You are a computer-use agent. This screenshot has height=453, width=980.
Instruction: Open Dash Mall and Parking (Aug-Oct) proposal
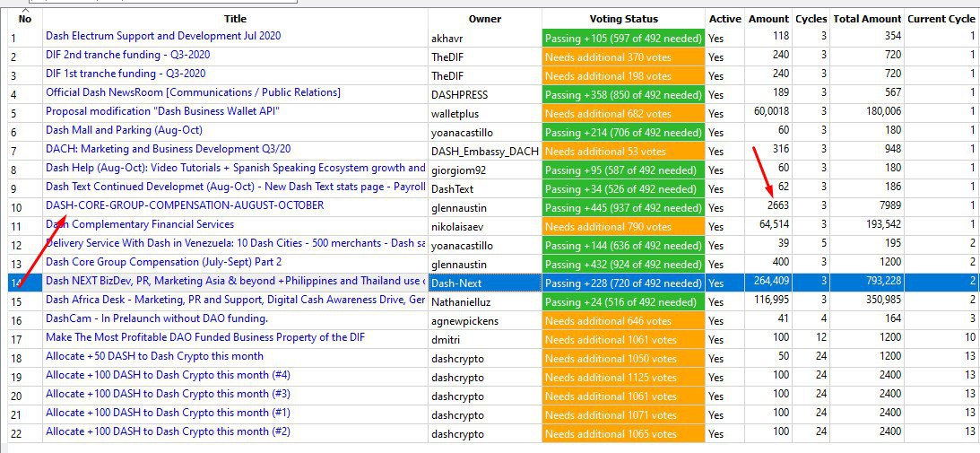coord(124,130)
